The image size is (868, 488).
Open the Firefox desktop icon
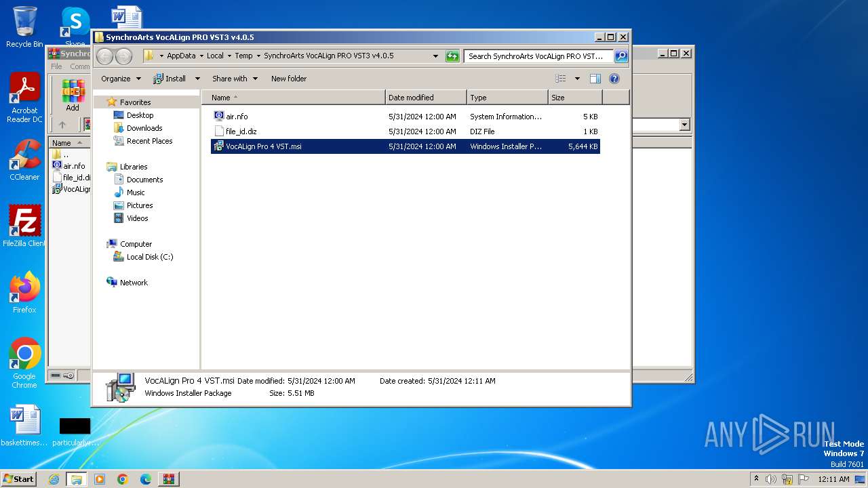pyautogui.click(x=24, y=293)
